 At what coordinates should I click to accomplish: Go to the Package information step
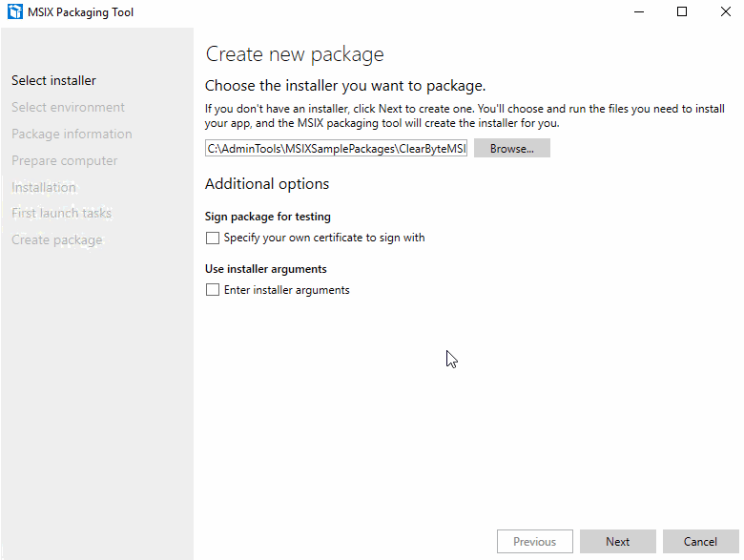pyautogui.click(x=72, y=134)
